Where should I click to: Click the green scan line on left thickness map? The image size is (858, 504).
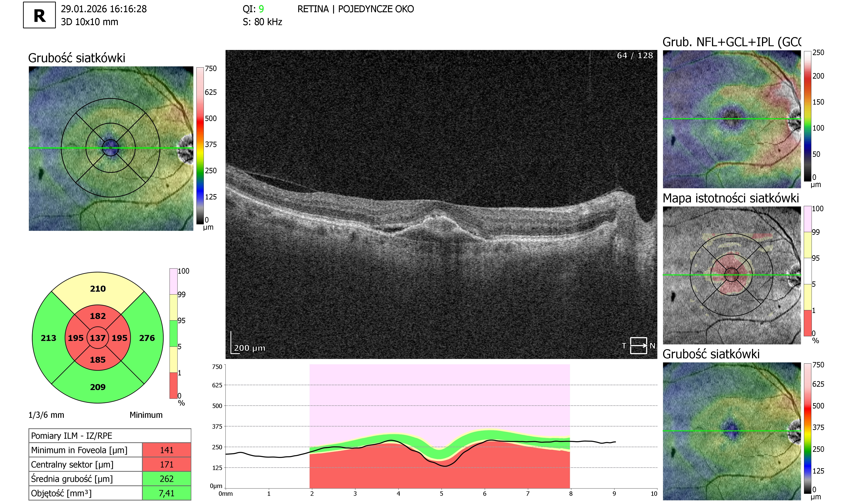(x=111, y=148)
